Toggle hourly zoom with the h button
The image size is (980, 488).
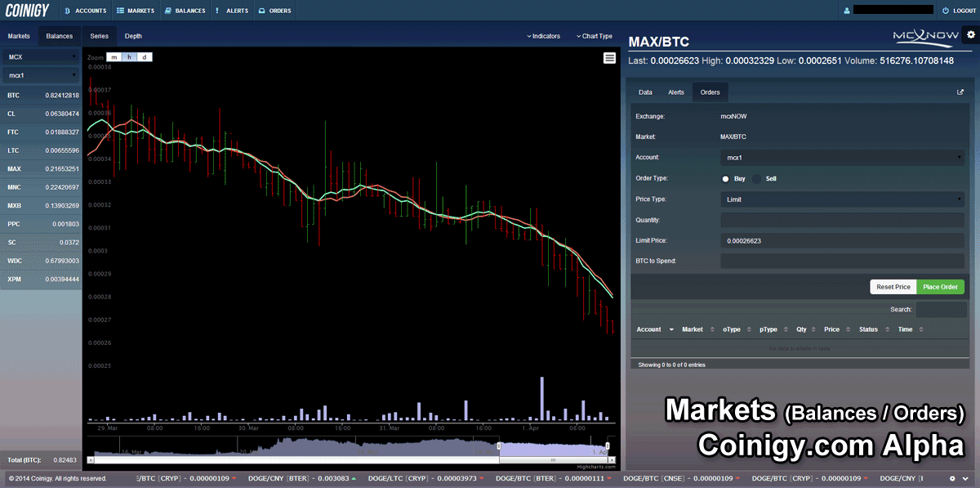pos(128,56)
